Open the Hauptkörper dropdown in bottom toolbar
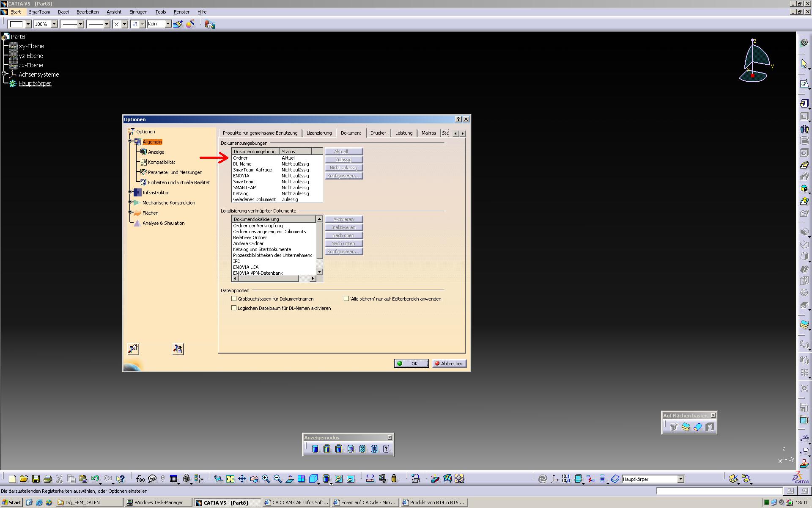 click(x=680, y=479)
